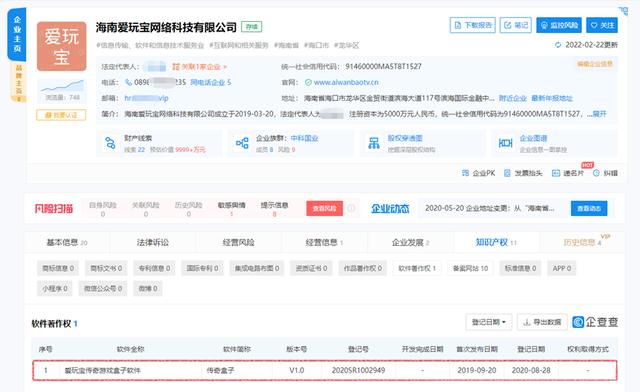Click the 关注 follow heart button
Viewport: 640px width, 392px height.
click(x=602, y=25)
